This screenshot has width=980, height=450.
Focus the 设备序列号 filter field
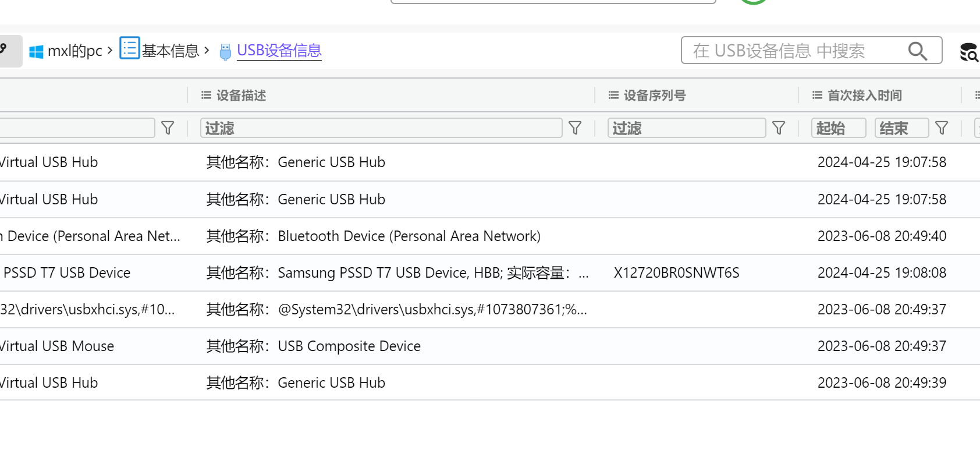[x=687, y=128]
